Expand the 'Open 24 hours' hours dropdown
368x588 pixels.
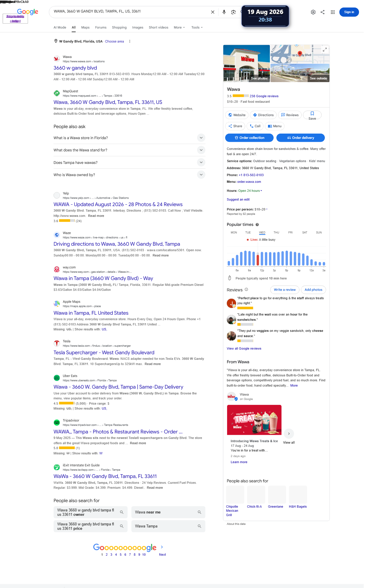(x=250, y=191)
